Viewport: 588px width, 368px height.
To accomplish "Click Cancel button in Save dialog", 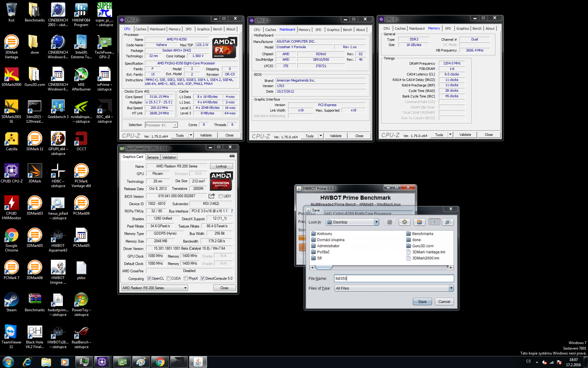I will [444, 302].
